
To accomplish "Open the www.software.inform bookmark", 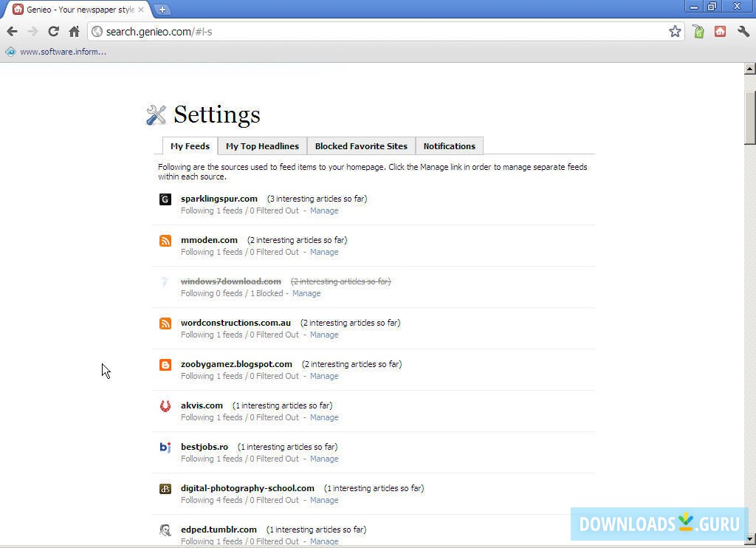I will (56, 52).
